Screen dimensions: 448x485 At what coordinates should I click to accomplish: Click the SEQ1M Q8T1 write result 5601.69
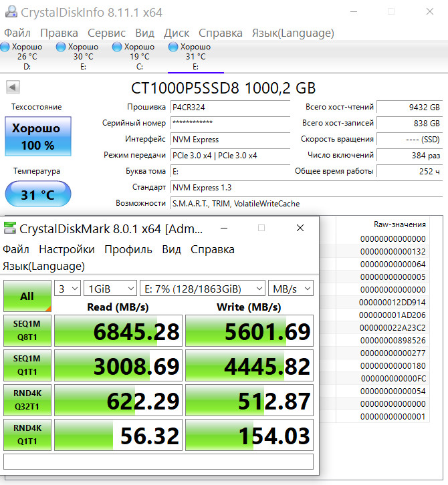(x=249, y=331)
